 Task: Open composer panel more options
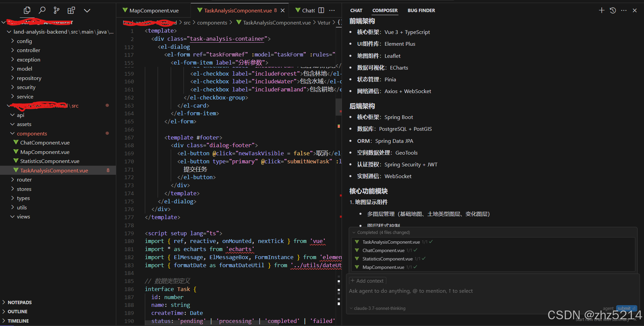click(x=624, y=10)
